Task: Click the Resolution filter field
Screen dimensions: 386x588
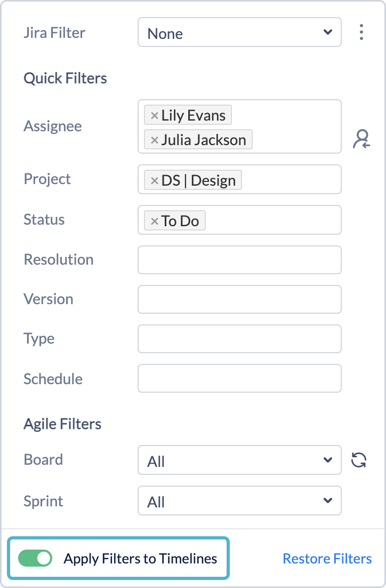Action: point(239,259)
